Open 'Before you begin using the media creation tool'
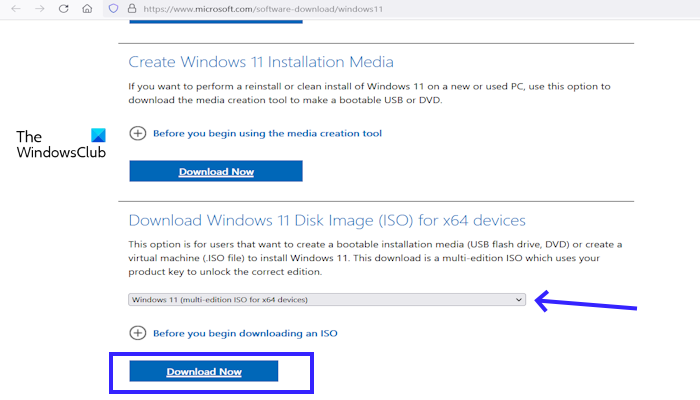The image size is (700, 400). [268, 133]
